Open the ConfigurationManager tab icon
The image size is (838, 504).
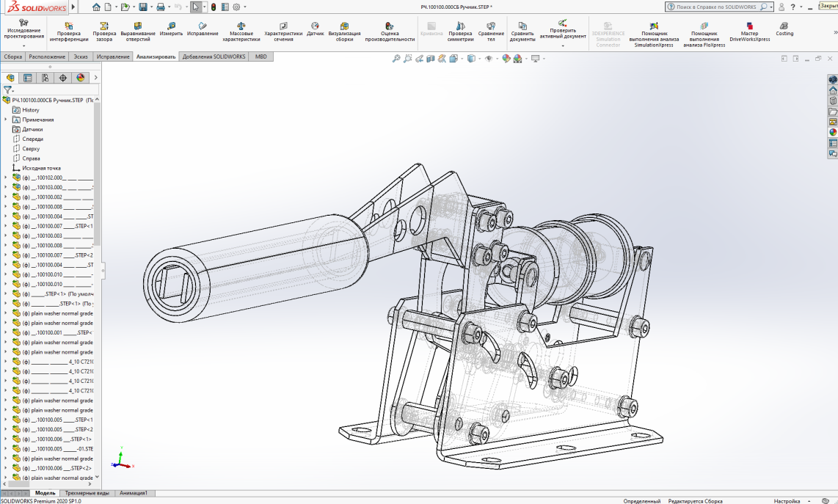(45, 78)
